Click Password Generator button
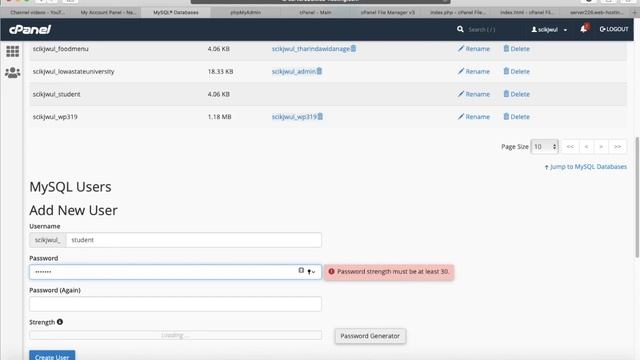Viewport: 640px width, 360px height. [x=370, y=336]
